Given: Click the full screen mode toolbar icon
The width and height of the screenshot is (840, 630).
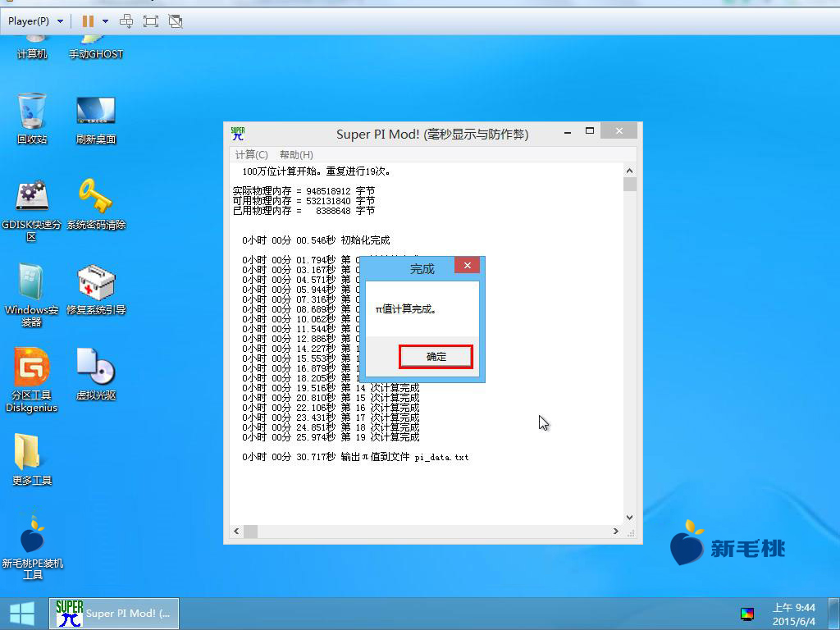Looking at the screenshot, I should point(151,21).
